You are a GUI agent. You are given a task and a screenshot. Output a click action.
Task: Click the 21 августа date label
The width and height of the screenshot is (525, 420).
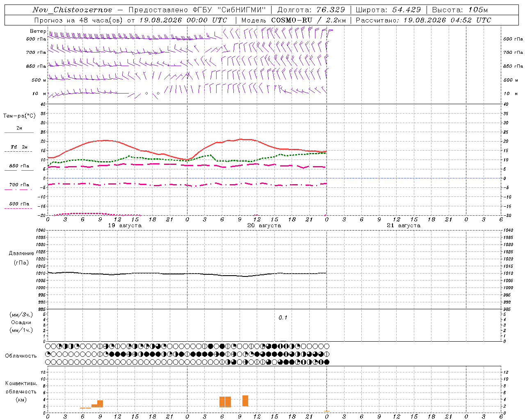(x=404, y=226)
